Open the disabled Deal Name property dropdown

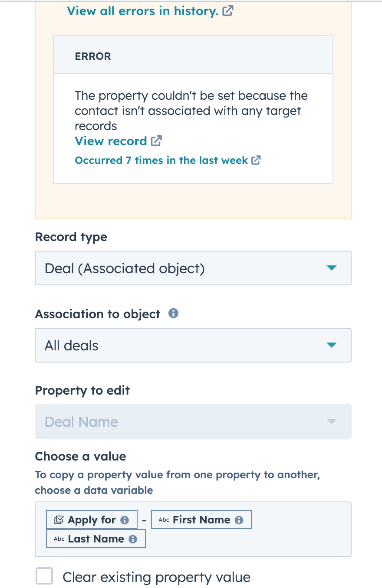click(x=193, y=421)
